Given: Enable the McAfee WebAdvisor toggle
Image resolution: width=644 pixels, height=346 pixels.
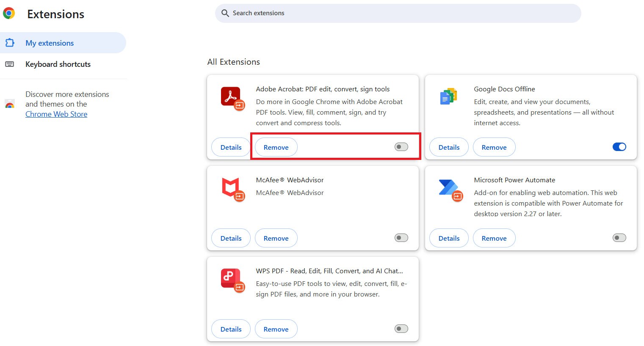Looking at the screenshot, I should click(401, 238).
